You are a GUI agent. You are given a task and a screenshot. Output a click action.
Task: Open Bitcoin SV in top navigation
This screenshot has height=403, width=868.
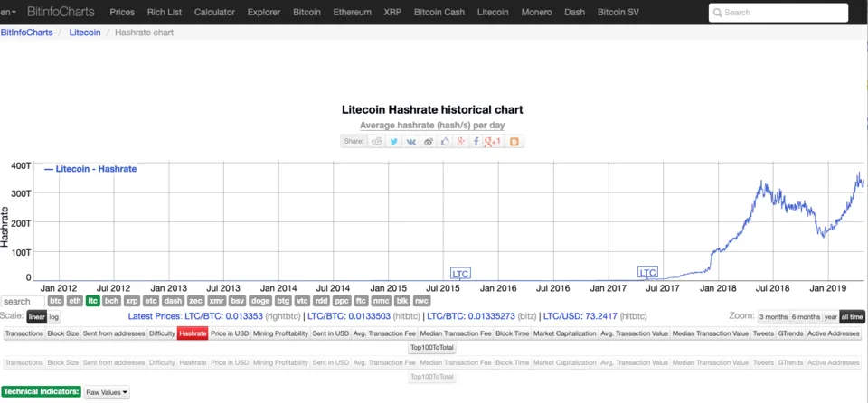point(618,12)
